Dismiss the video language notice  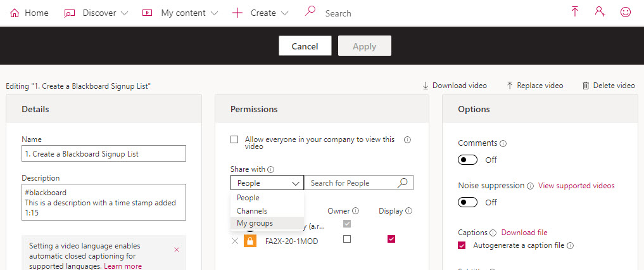(177, 250)
